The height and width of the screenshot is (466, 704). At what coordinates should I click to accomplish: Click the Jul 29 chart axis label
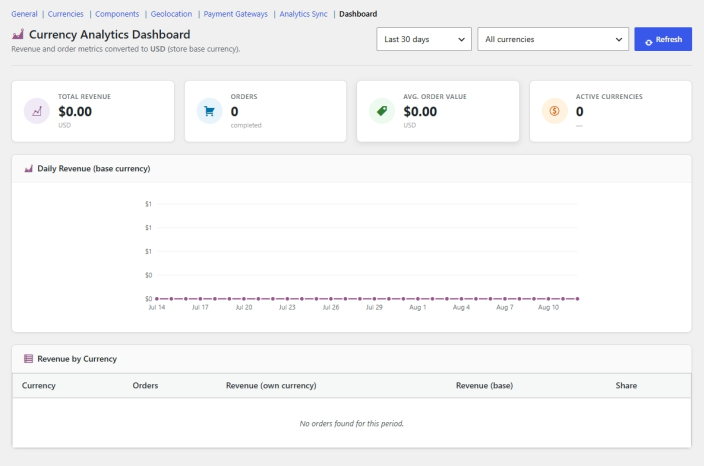(374, 308)
